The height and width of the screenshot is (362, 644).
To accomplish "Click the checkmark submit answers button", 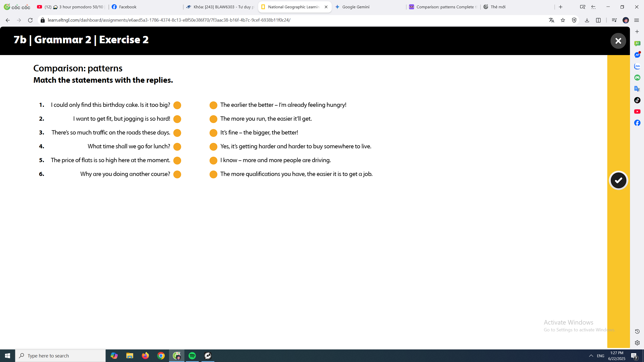I will point(618,180).
